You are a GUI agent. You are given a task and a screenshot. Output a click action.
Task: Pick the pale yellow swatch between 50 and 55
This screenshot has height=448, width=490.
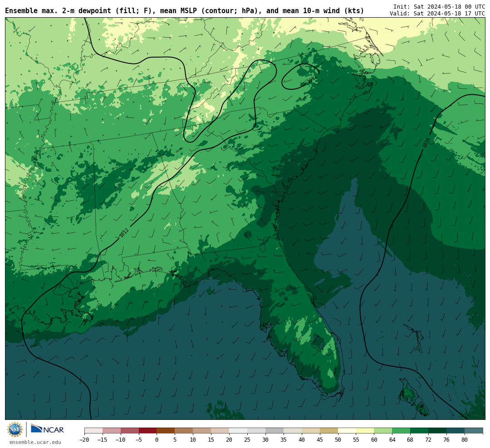pyautogui.click(x=347, y=430)
